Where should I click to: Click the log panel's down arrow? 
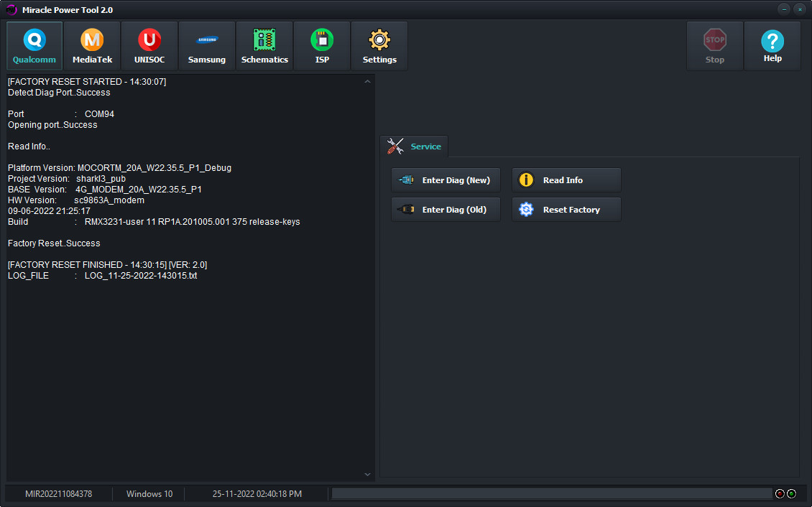coord(367,475)
